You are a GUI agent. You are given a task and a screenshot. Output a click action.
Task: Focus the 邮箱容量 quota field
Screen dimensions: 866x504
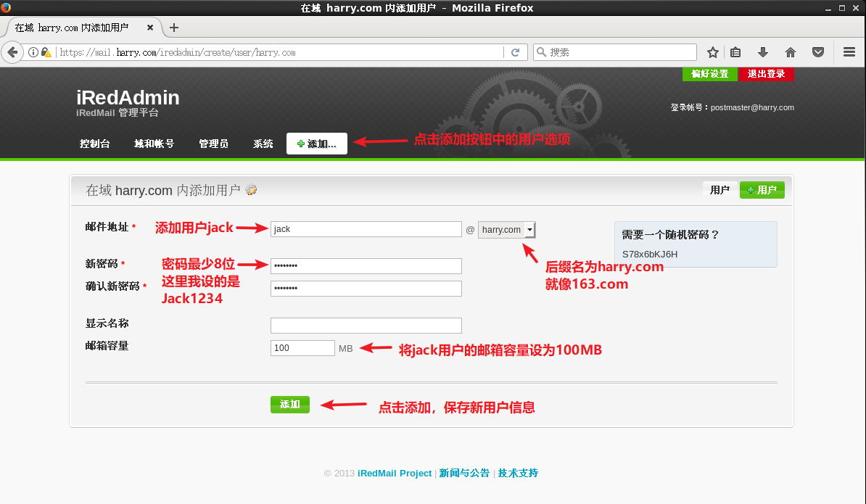coord(302,348)
